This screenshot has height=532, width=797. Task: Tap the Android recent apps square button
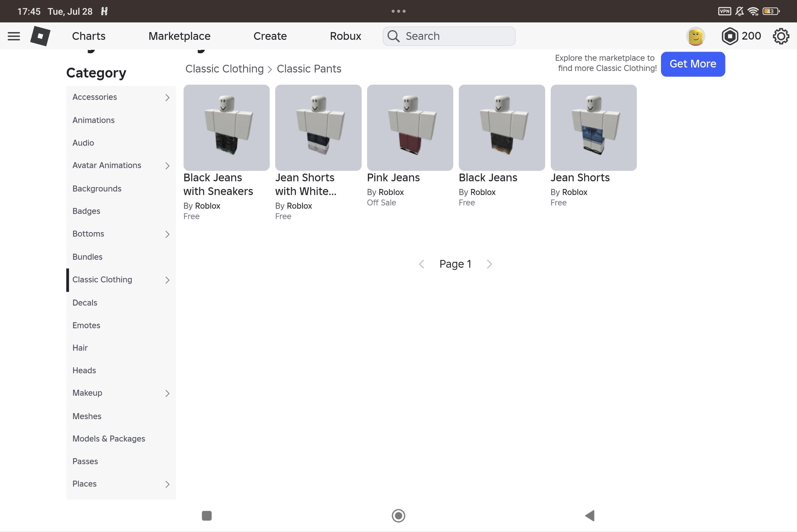click(207, 516)
